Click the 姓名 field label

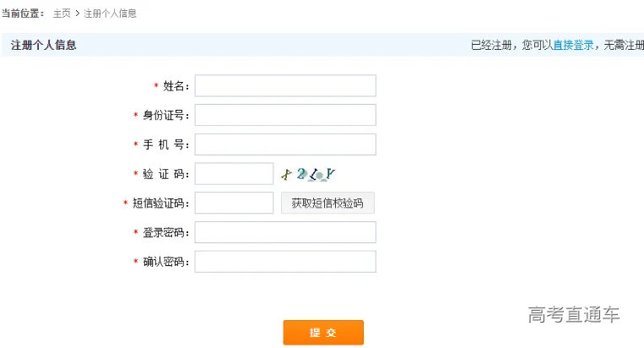[176, 86]
